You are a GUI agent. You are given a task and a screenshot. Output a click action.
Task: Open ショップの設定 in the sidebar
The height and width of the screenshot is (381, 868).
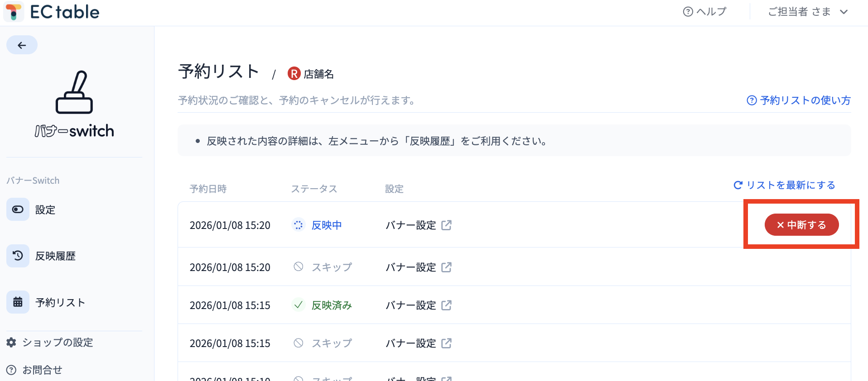click(x=50, y=343)
